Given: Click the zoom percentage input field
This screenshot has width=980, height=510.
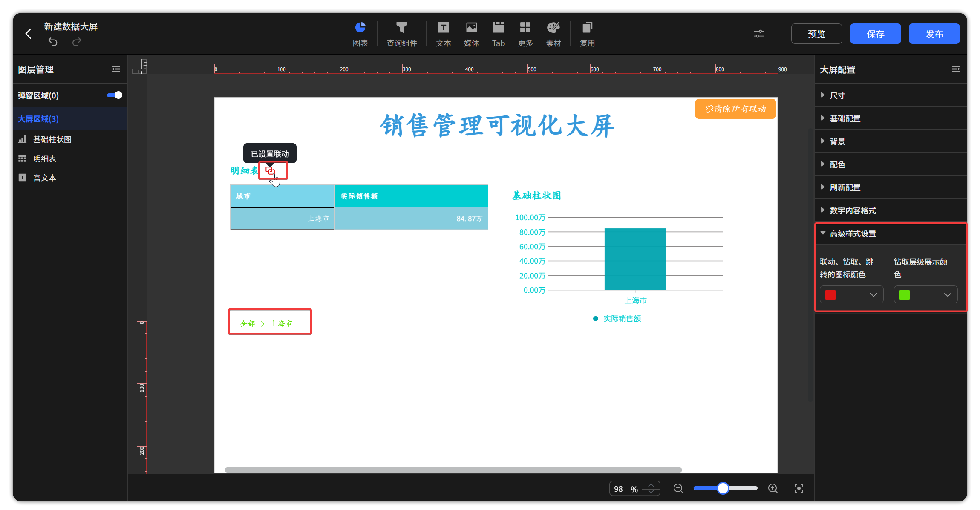Looking at the screenshot, I should click(626, 489).
